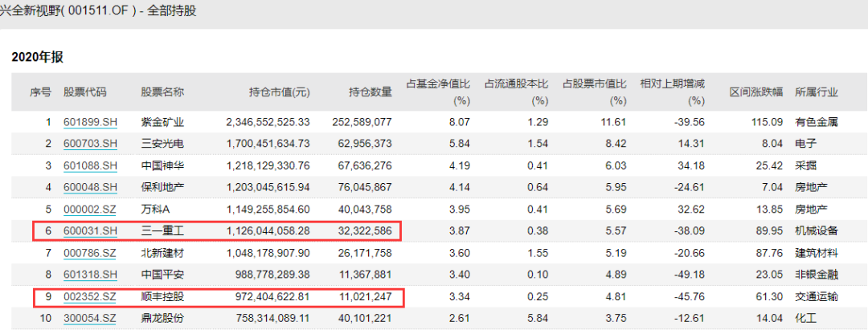Click industry cell 建筑材料
The height and width of the screenshot is (334, 868).
coord(817,253)
